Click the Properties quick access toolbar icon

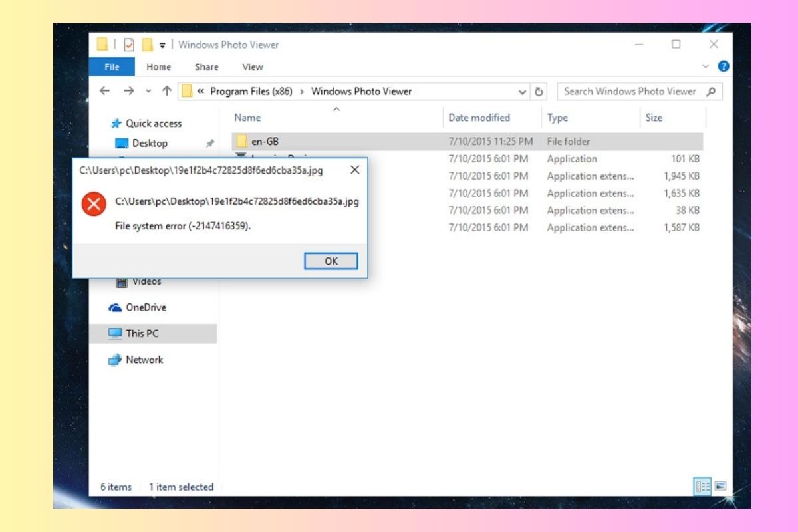pos(129,45)
